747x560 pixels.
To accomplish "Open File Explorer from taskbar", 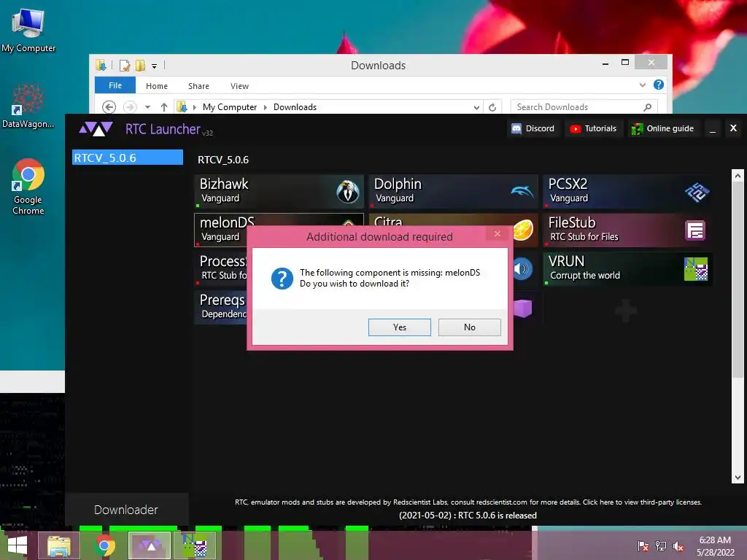I will tap(59, 545).
